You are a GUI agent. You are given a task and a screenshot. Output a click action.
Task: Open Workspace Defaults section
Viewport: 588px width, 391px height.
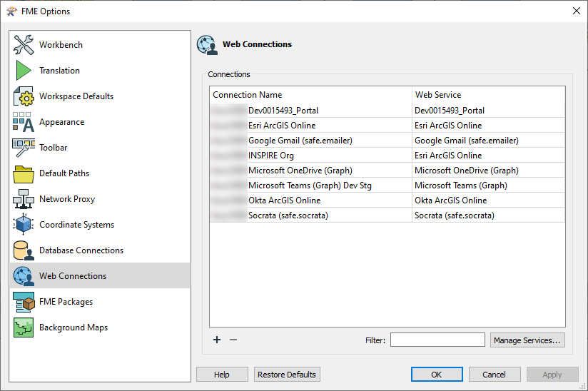pos(76,96)
